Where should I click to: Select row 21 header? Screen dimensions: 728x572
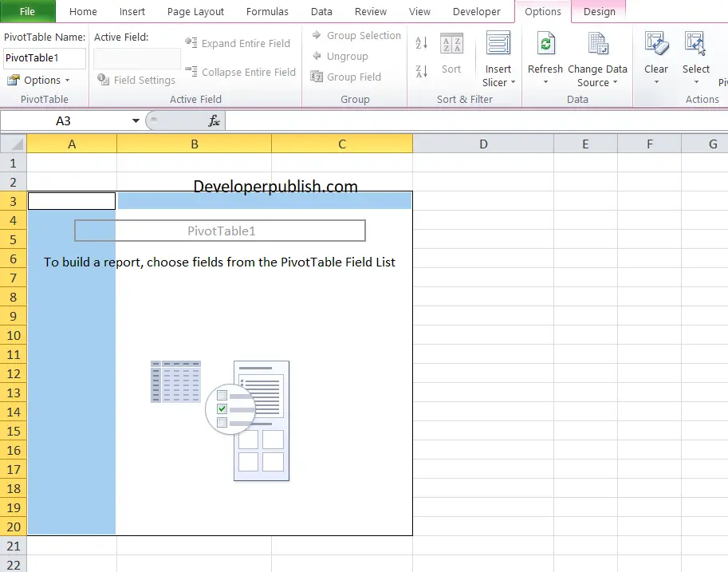click(x=14, y=546)
